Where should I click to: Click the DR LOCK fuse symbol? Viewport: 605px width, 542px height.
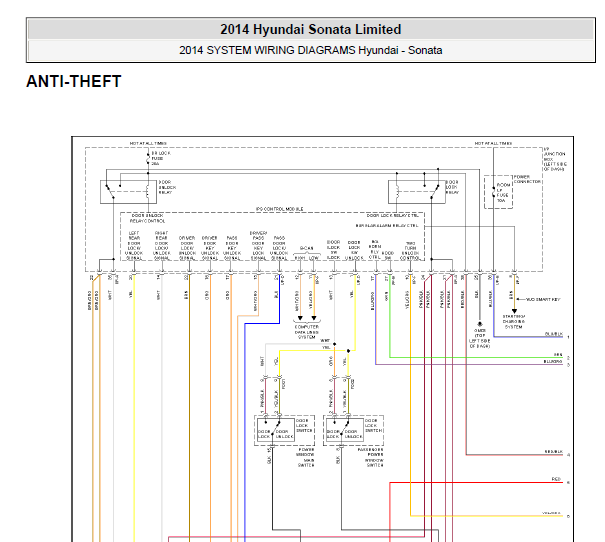[148, 159]
